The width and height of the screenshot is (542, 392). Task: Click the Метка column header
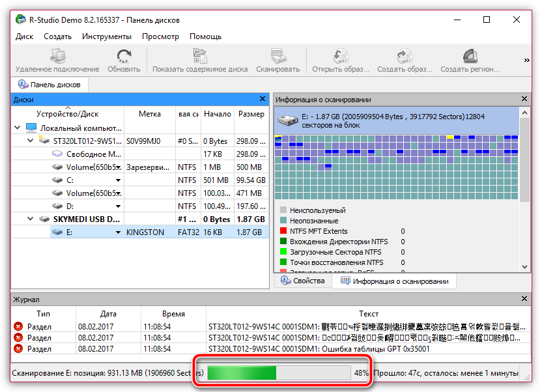point(150,114)
